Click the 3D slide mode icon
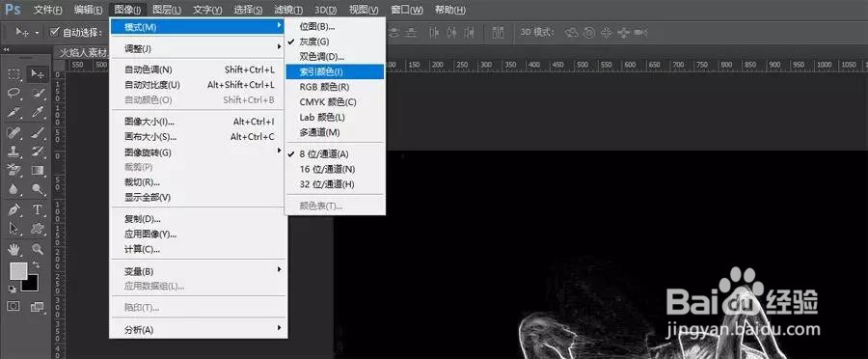 pyautogui.click(x=623, y=33)
